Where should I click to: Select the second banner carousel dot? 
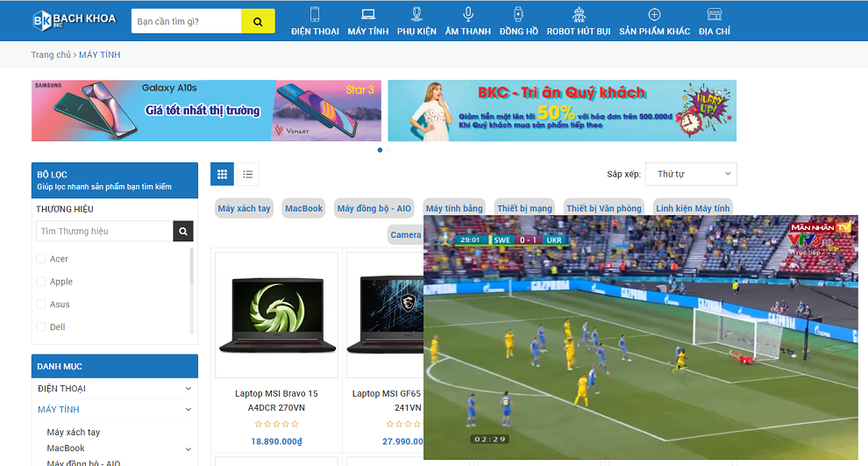coord(388,150)
